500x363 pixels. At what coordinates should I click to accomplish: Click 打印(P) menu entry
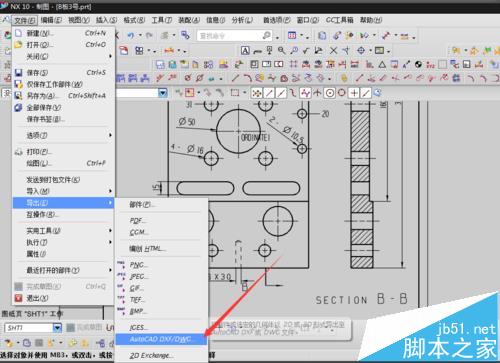click(63, 152)
